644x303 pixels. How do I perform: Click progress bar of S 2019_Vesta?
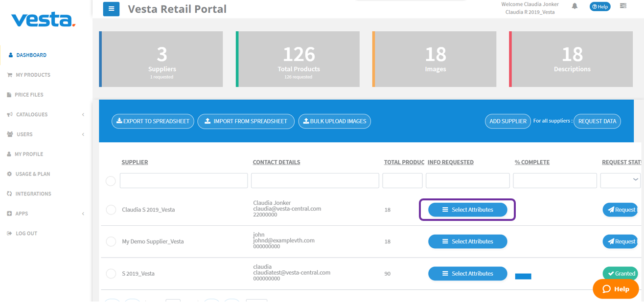tap(523, 277)
